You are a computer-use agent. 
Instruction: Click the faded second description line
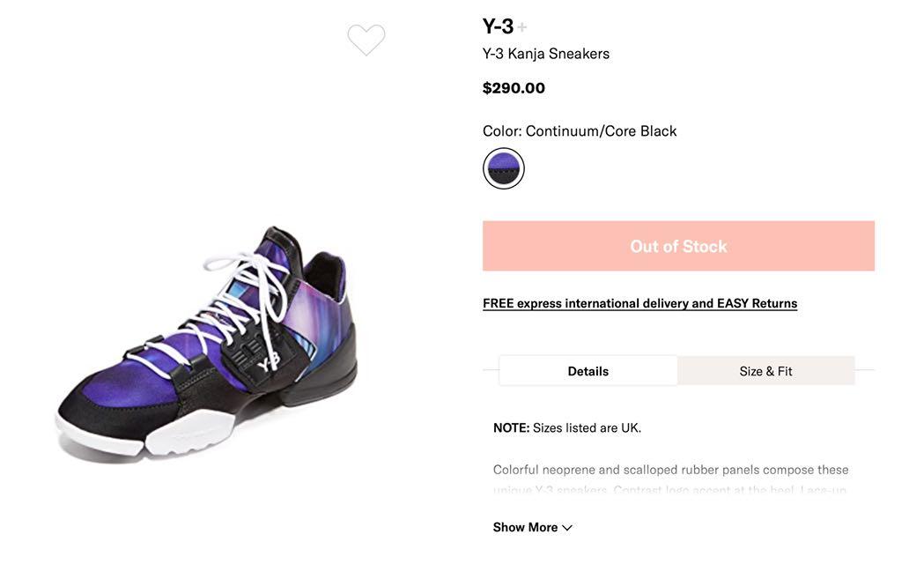coord(669,490)
